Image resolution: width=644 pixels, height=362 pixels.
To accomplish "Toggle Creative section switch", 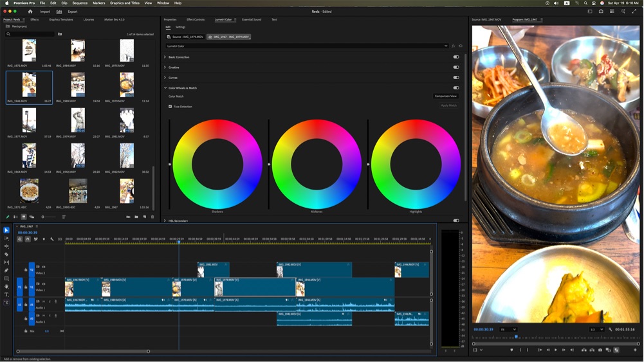I will 456,68.
